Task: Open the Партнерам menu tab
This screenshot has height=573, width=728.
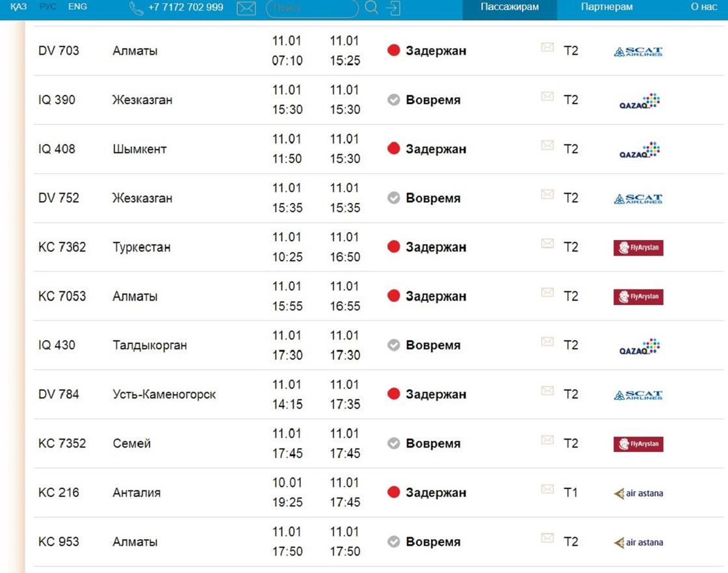Action: point(607,7)
